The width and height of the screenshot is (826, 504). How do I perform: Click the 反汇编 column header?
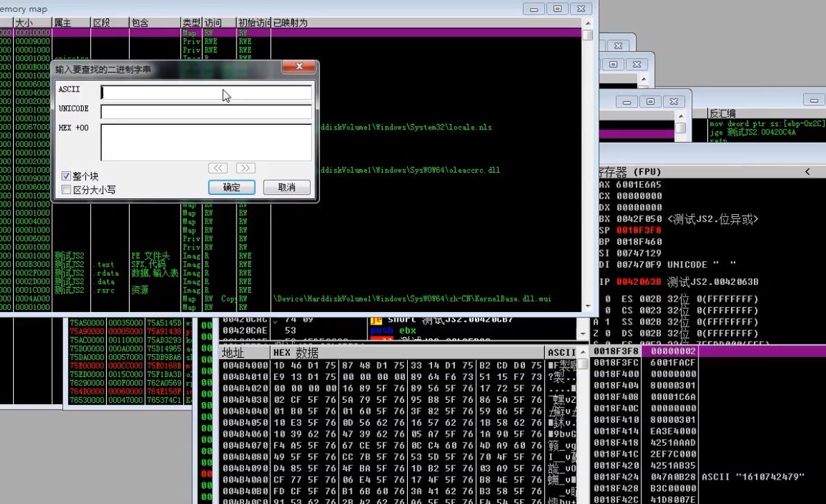tap(723, 113)
